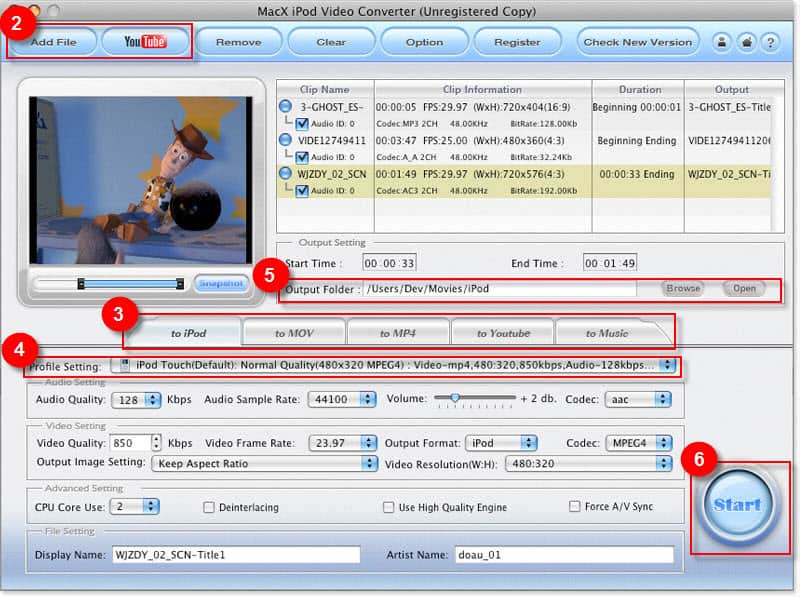Switch to the to MOV tab

point(294,333)
